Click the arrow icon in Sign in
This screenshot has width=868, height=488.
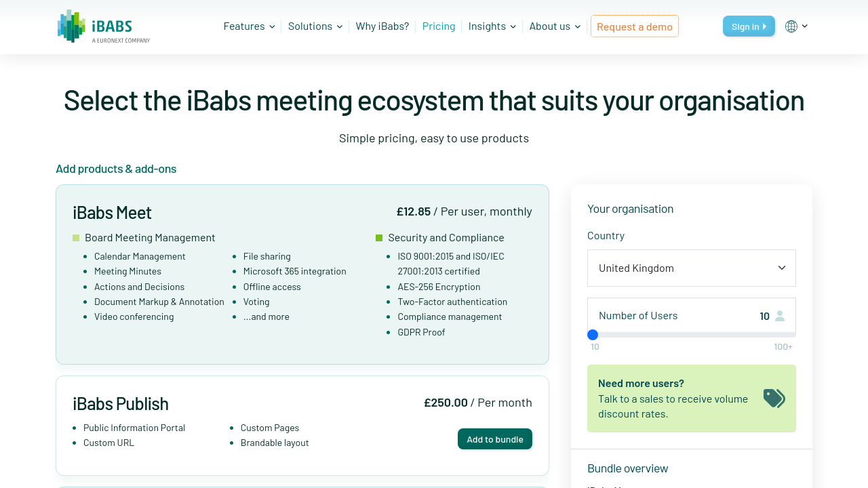tap(765, 26)
